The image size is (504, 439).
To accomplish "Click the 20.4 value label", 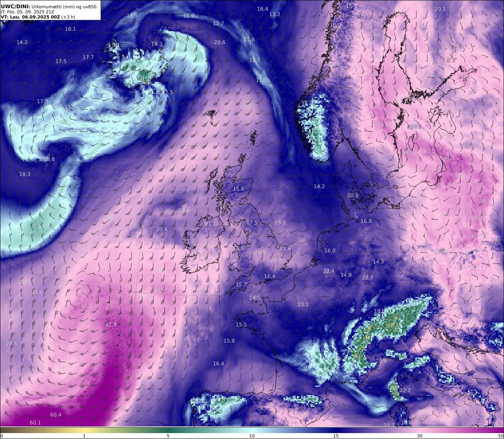I will 162,229.
